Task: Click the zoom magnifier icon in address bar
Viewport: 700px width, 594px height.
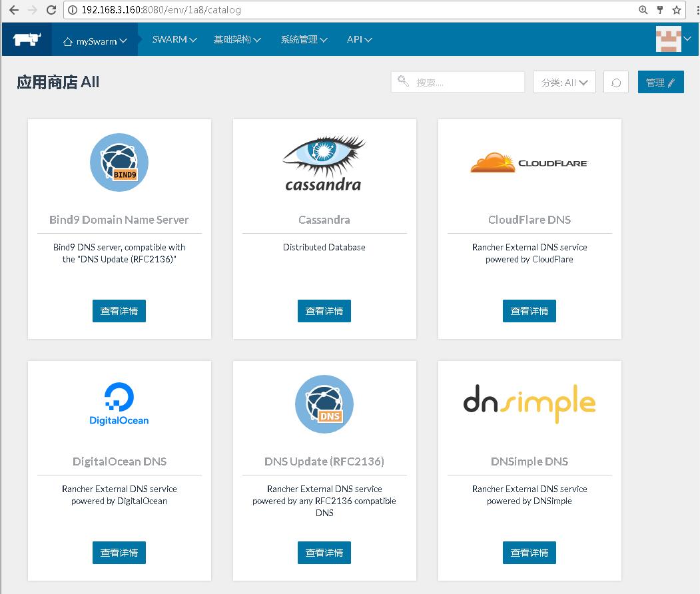Action: [643, 10]
